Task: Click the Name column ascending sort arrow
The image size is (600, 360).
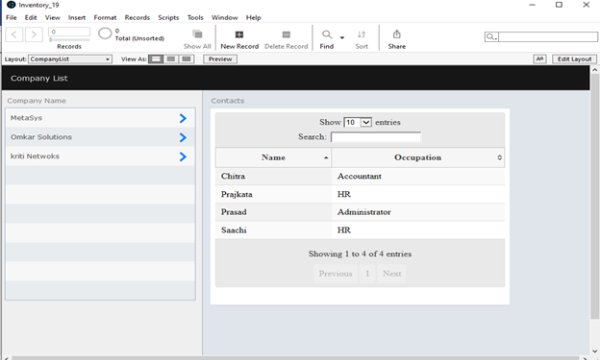Action: click(326, 158)
